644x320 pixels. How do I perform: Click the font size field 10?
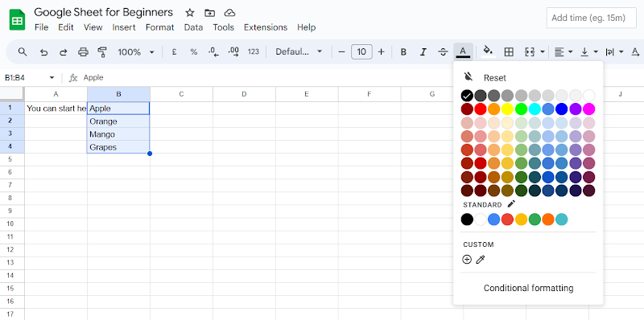361,52
